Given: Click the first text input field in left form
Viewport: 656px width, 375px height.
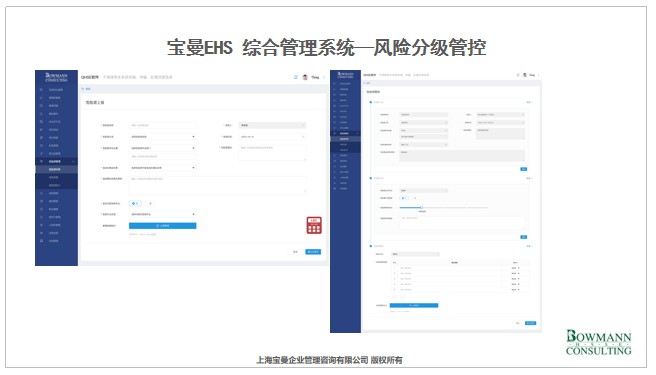Looking at the screenshot, I should (162, 125).
